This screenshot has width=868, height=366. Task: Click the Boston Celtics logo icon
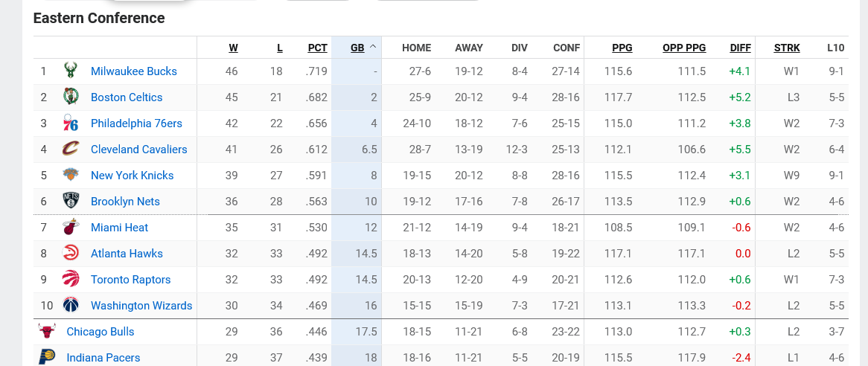click(x=71, y=97)
